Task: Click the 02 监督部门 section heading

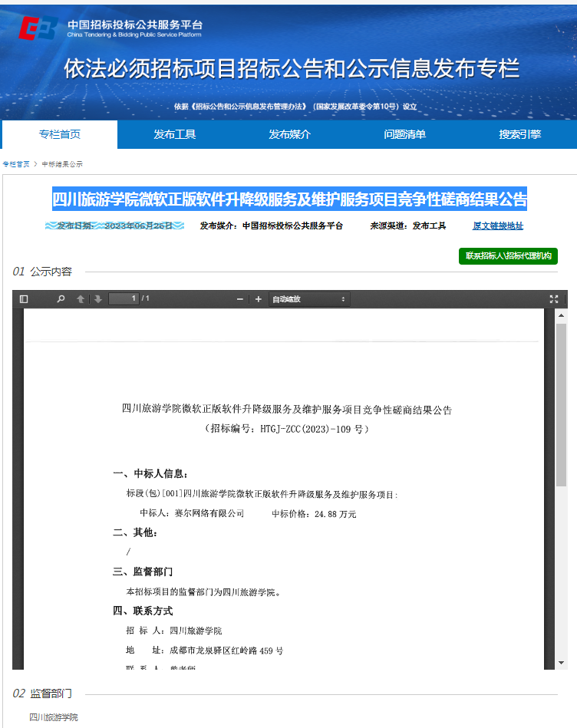Action: pos(42,693)
